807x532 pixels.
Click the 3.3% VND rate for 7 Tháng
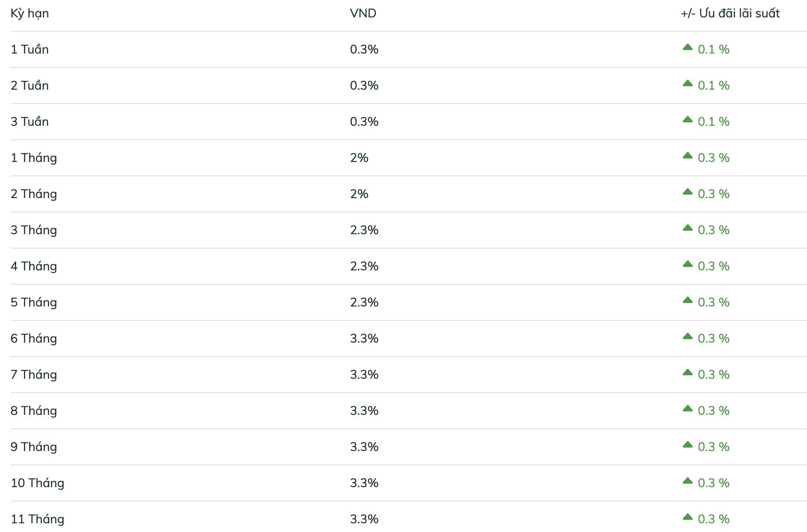coord(364,375)
